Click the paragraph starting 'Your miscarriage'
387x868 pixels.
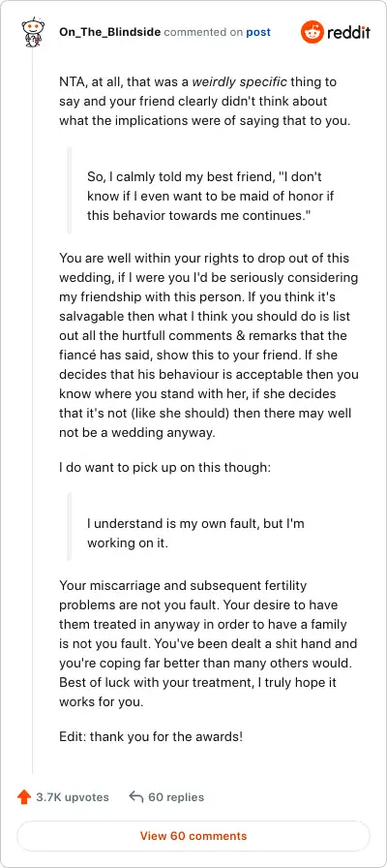coord(208,644)
